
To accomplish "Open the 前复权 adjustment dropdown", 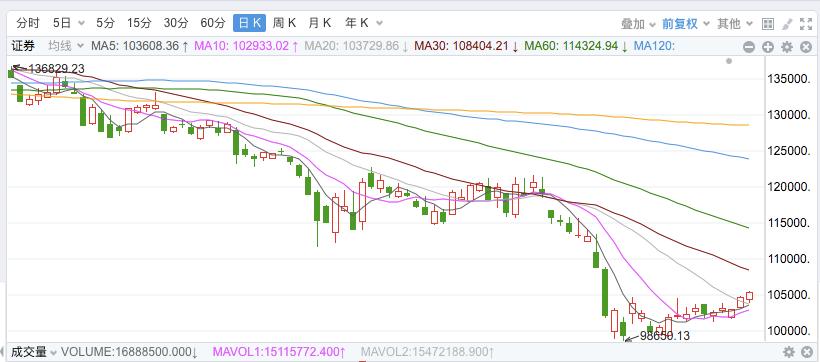I will 686,24.
